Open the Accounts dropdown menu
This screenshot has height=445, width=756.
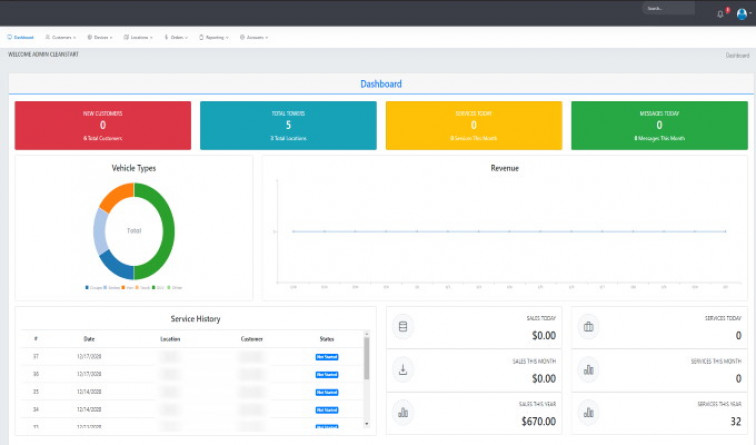(x=254, y=37)
